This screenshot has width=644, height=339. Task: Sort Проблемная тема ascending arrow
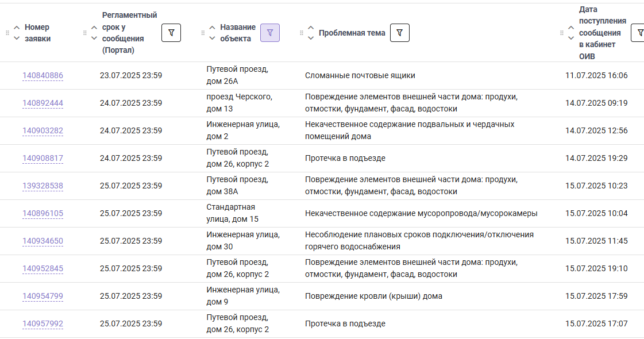(x=311, y=28)
